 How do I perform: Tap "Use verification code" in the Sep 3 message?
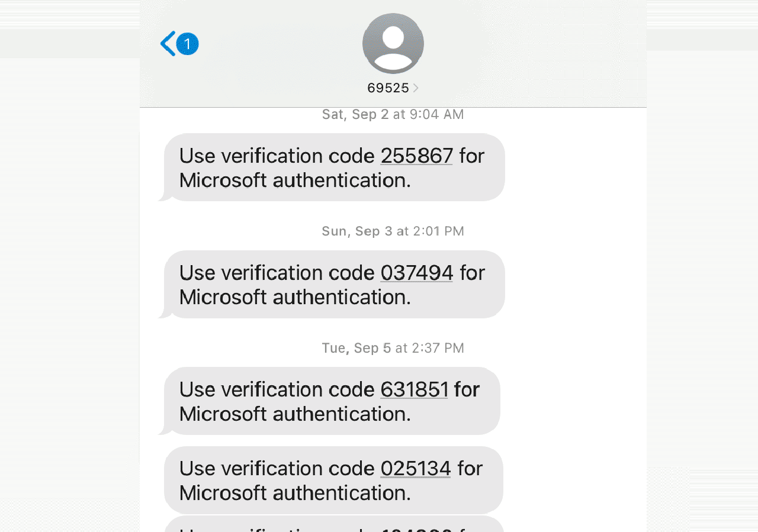pos(277,273)
